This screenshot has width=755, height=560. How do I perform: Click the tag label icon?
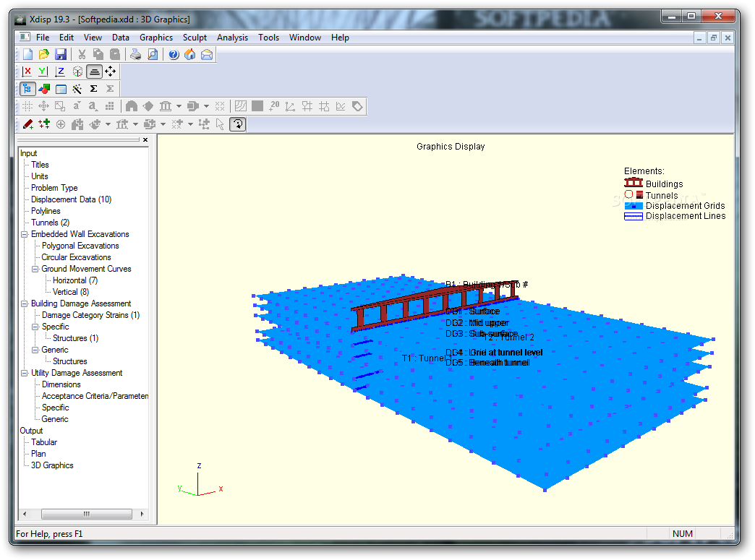coord(357,106)
